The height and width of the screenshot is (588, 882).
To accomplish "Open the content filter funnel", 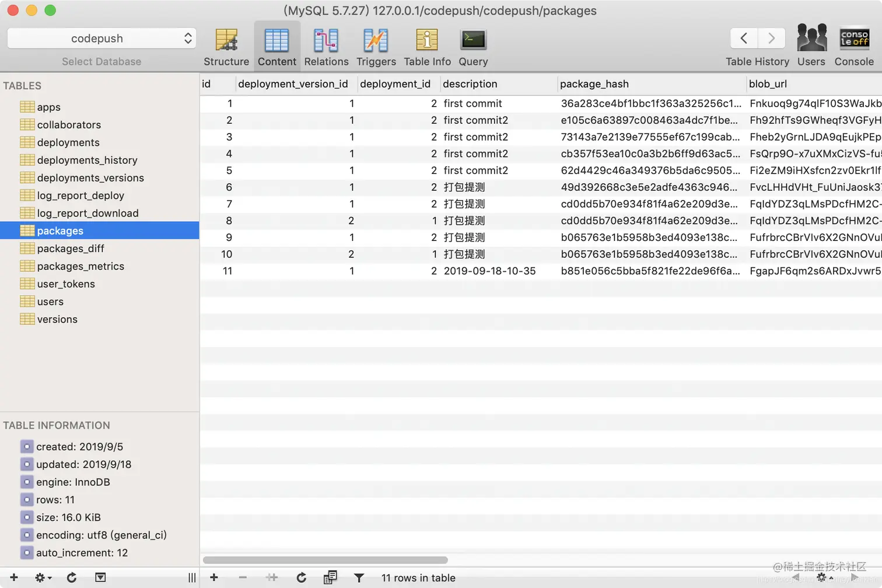I will click(359, 578).
